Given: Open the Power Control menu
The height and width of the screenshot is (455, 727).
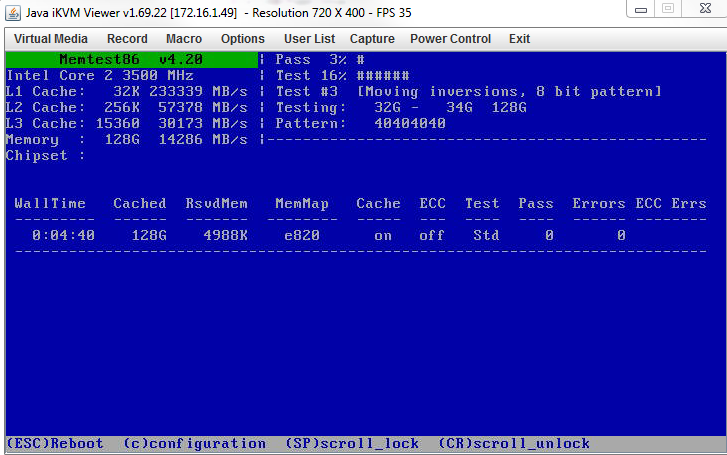Looking at the screenshot, I should [450, 39].
